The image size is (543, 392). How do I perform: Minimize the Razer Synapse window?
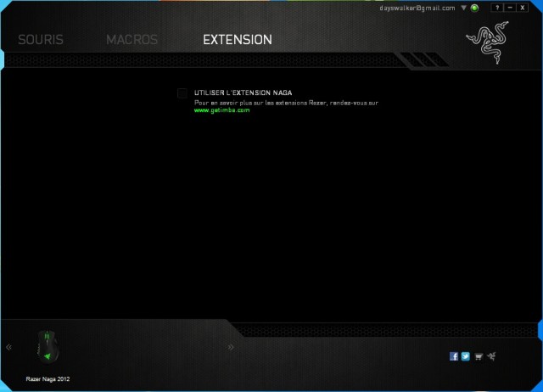tap(510, 8)
